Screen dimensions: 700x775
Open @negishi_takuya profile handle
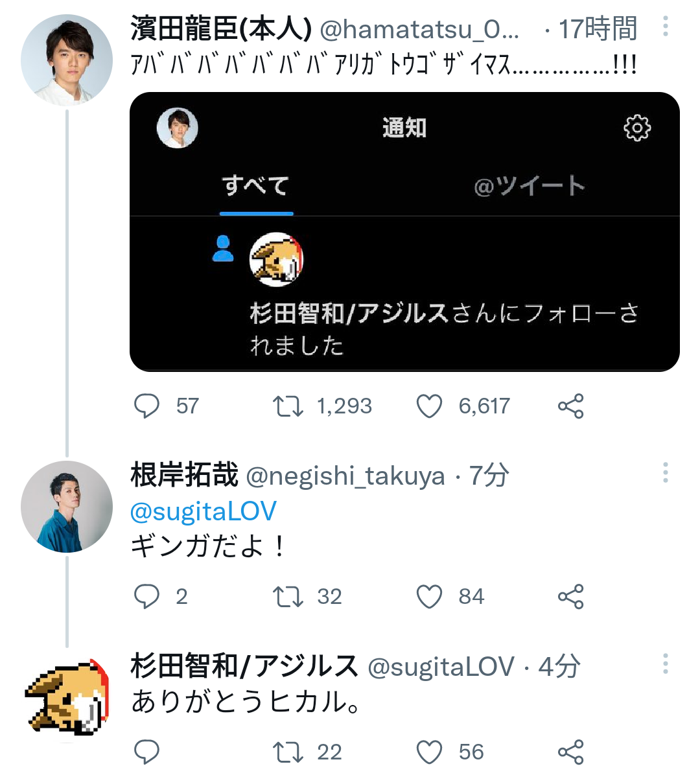pyautogui.click(x=345, y=476)
